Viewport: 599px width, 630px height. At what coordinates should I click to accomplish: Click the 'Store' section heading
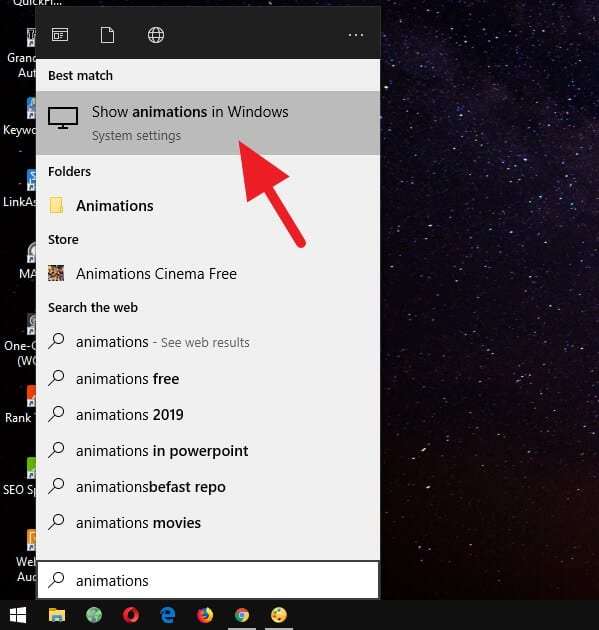tap(63, 239)
